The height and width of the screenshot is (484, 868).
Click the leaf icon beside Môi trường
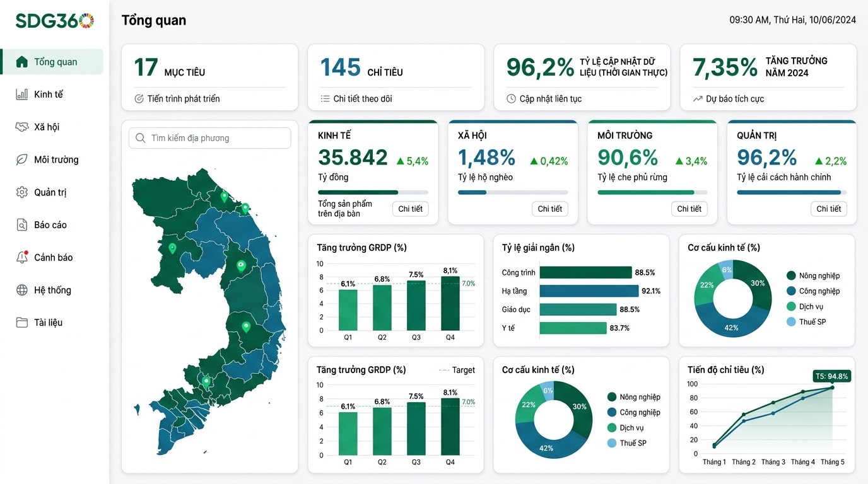tap(21, 159)
